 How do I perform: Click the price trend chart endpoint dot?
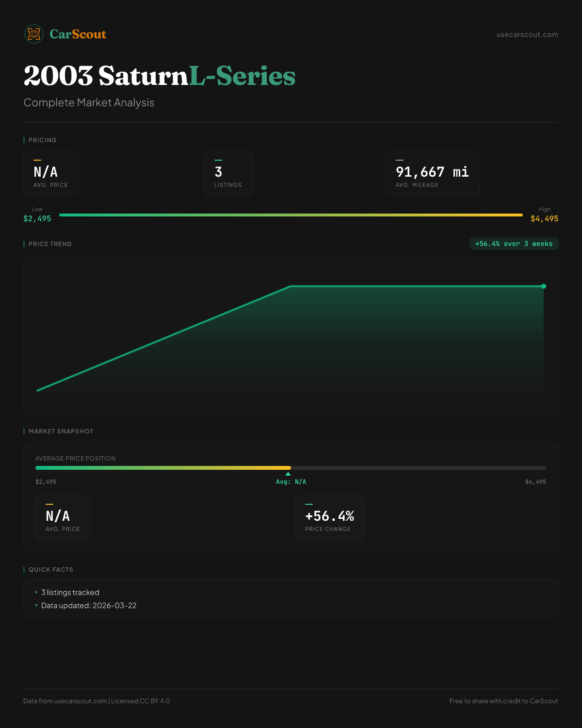[x=544, y=286]
